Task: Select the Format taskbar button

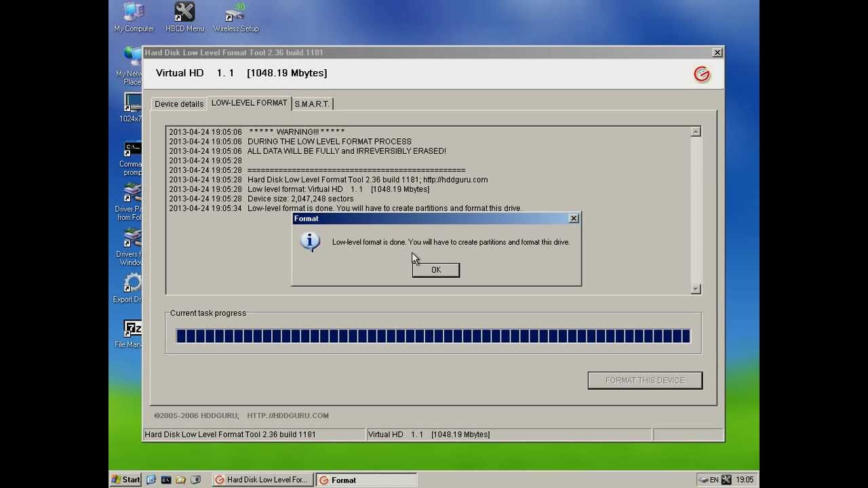Action: (366, 480)
